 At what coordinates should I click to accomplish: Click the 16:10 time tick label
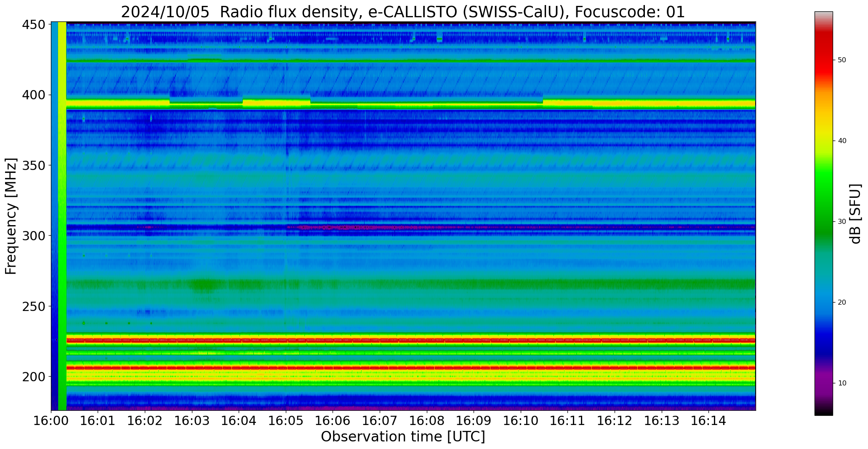click(x=521, y=420)
